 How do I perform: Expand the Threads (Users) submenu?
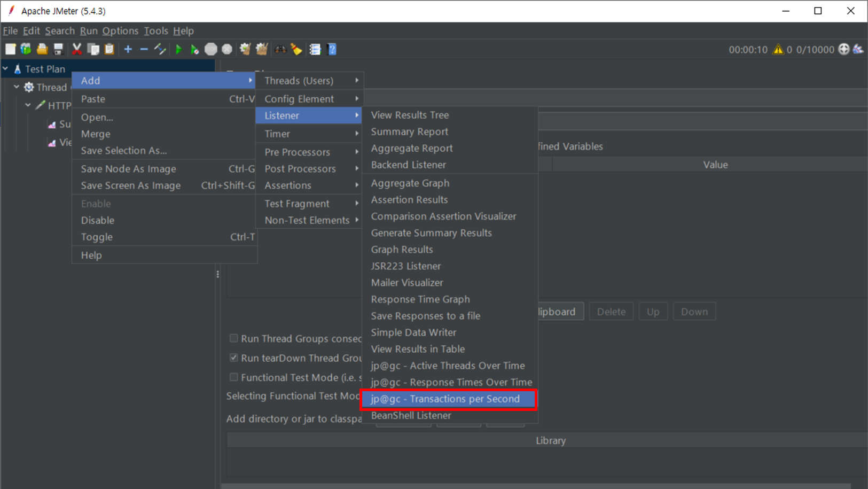309,80
